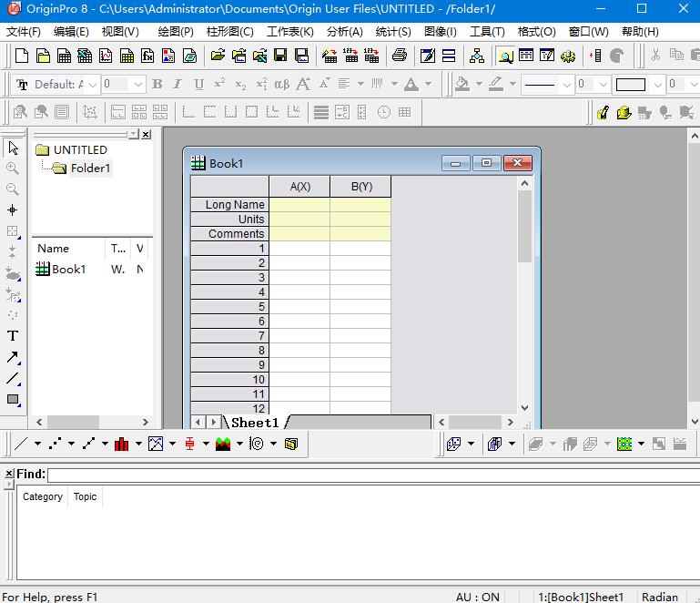Open the 帮助(H) menu
The height and width of the screenshot is (603, 700).
pos(640,32)
